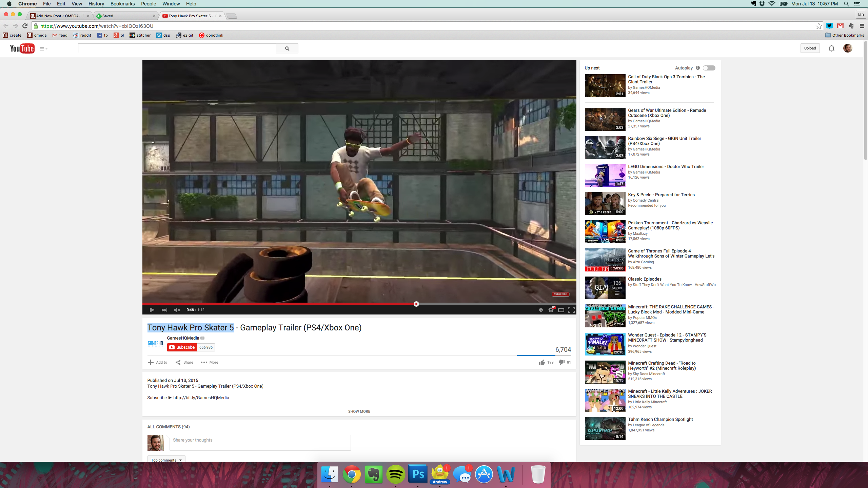Click the GamesHQ channel avatar
868x488 pixels.
coord(155,343)
